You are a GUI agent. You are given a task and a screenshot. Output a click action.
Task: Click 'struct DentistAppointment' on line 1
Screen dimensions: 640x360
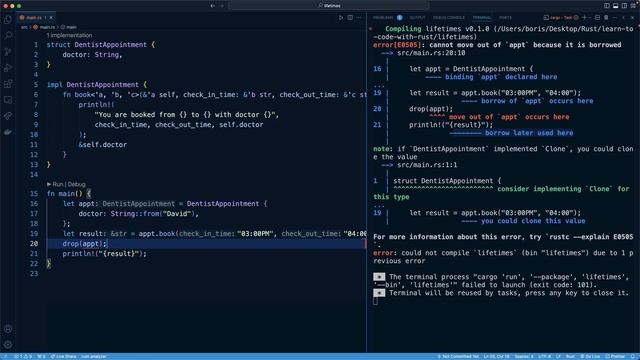[x=97, y=45]
